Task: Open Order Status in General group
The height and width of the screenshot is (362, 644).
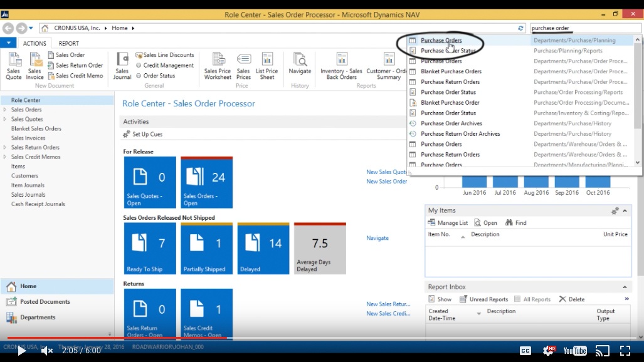Action: click(x=156, y=76)
